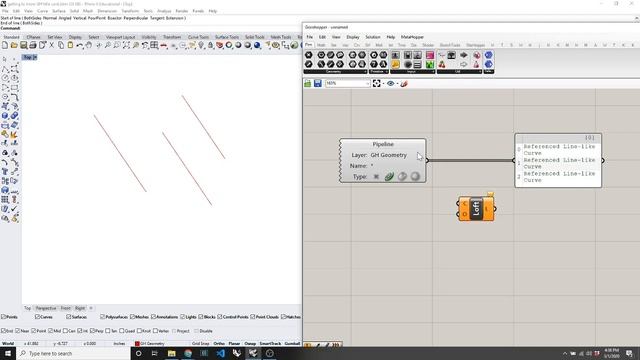Toggle the Point type filter in Pipeline
640x360 pixels.
point(376,176)
